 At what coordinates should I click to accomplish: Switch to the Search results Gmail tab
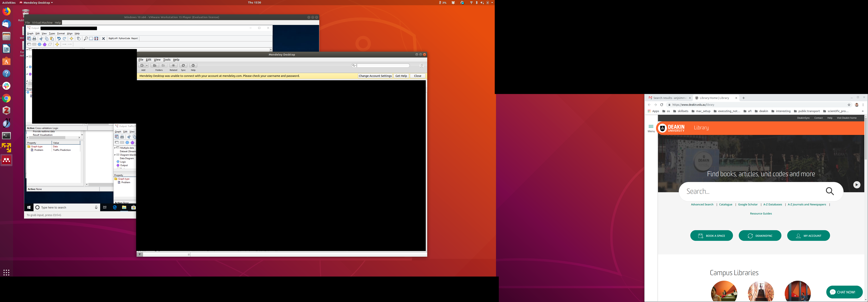(669, 98)
